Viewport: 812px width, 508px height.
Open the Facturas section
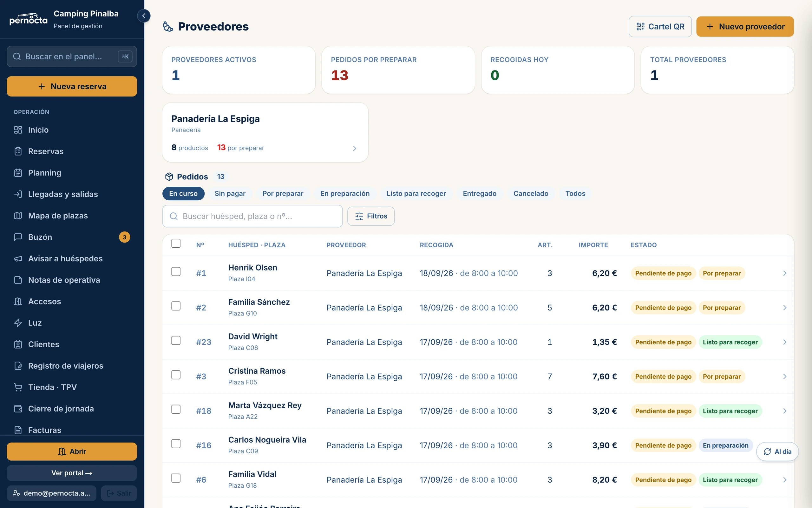pyautogui.click(x=72, y=430)
